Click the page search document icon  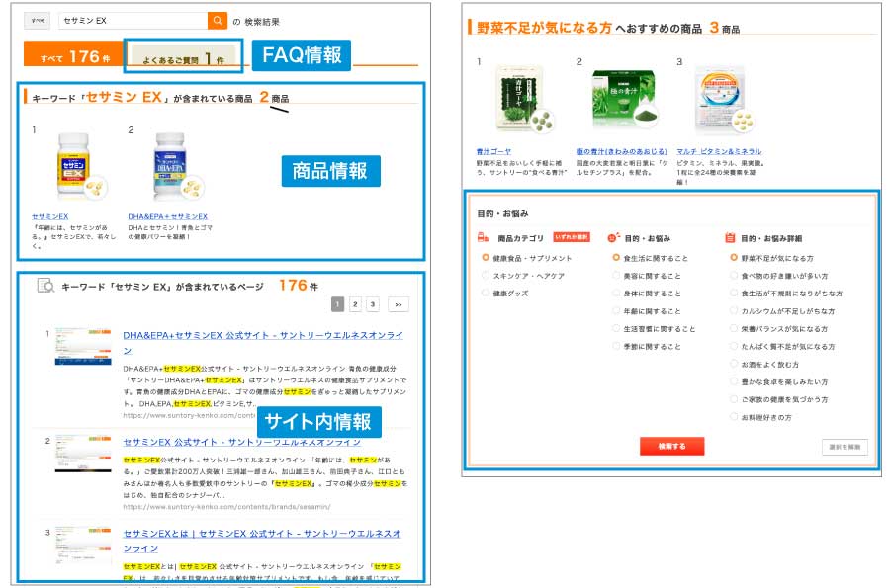click(45, 286)
